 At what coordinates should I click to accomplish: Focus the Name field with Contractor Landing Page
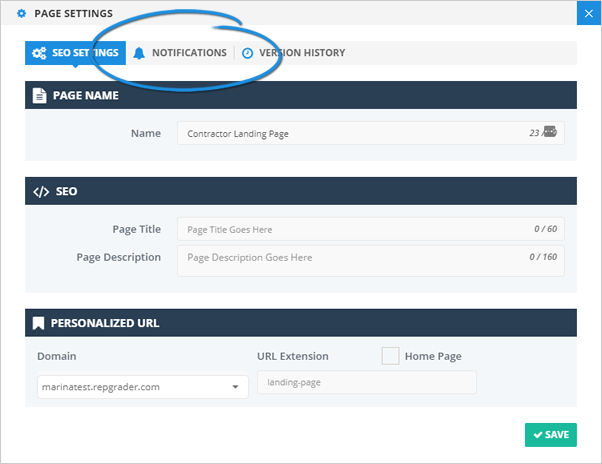350,133
